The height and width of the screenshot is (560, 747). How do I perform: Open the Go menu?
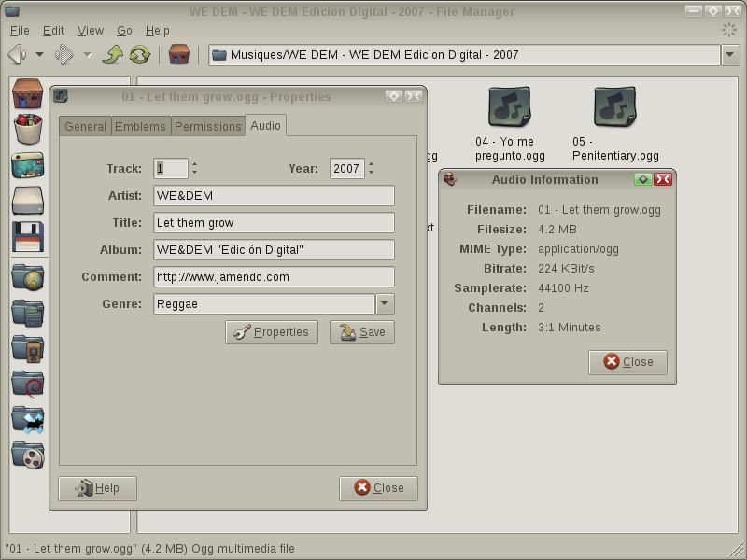click(x=124, y=31)
